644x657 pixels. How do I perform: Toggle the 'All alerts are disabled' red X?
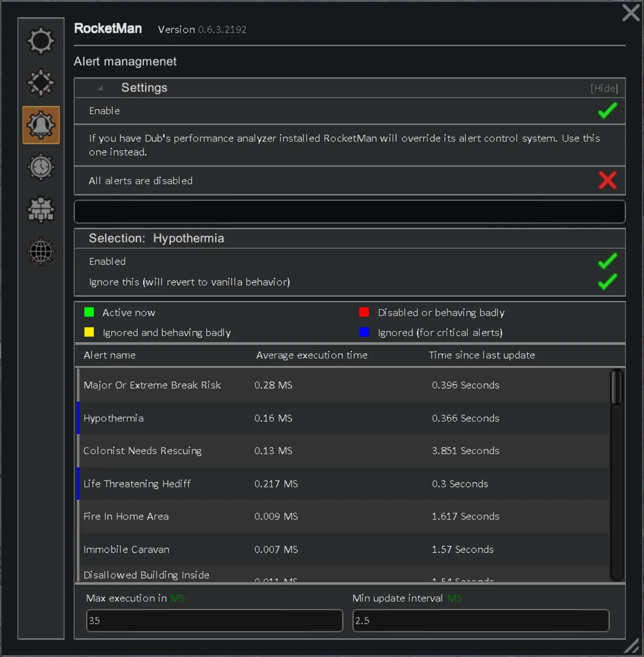coord(607,180)
